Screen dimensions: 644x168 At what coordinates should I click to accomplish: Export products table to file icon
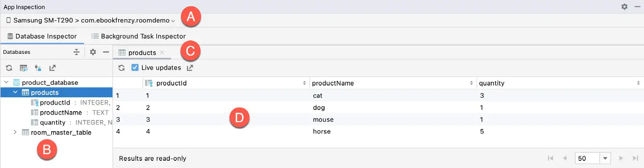[190, 68]
